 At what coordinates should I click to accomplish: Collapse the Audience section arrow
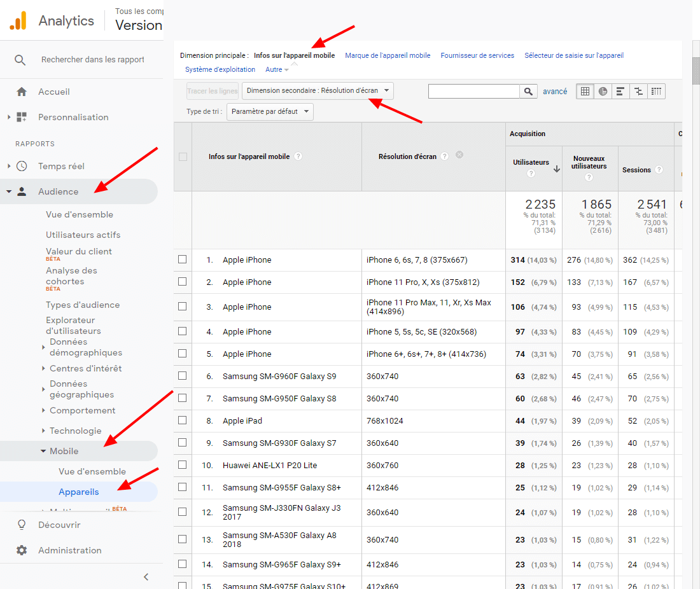[x=9, y=192]
